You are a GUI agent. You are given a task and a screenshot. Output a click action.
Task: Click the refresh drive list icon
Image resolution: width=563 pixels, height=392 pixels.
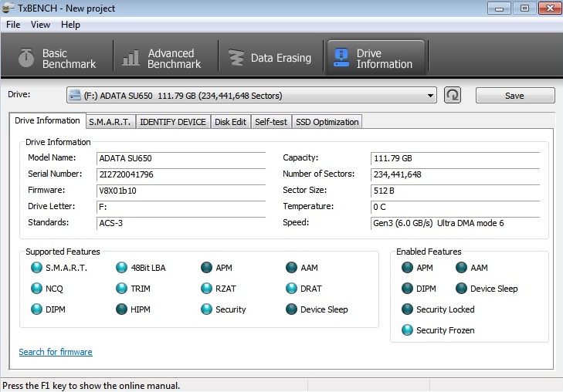453,96
